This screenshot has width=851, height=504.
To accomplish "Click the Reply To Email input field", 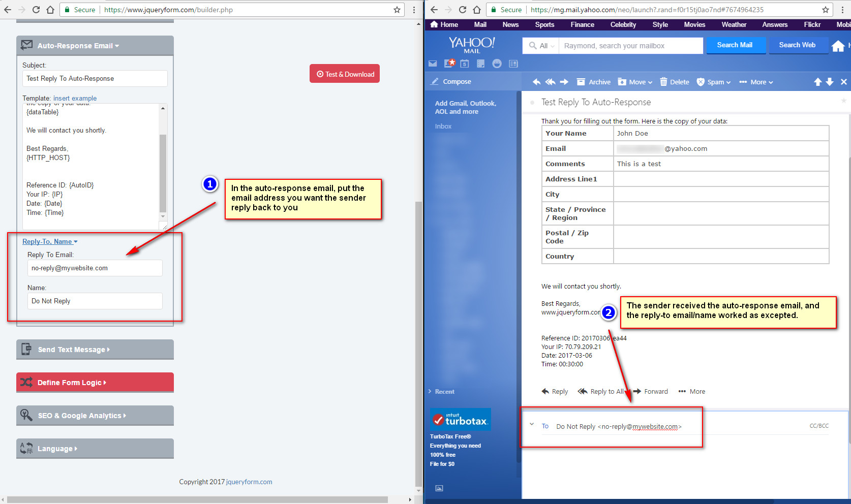I will coord(95,268).
